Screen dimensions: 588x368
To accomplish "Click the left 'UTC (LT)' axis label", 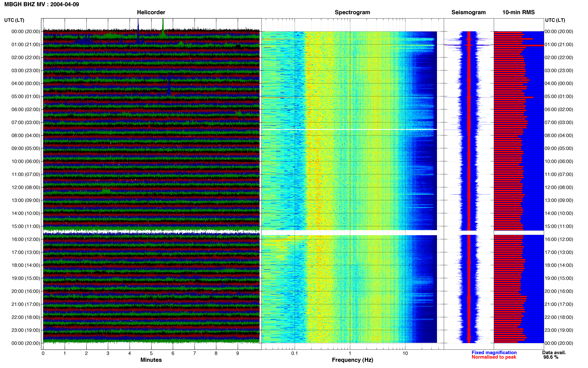I will (14, 20).
